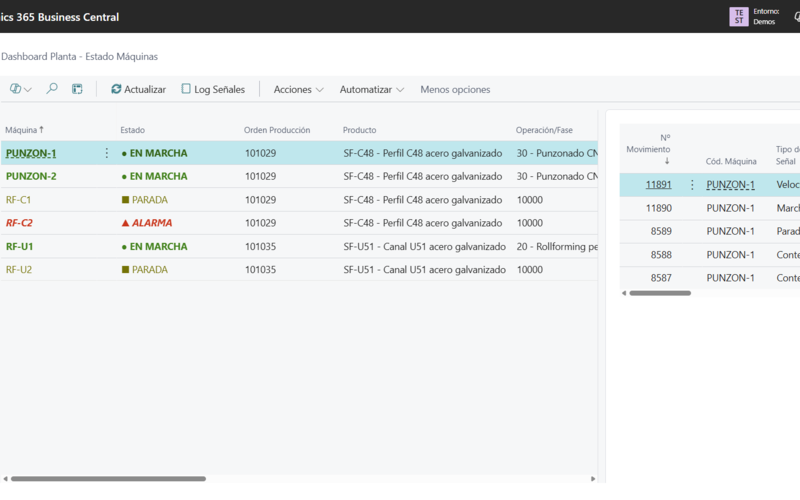
Task: Click the Cód. Máquina column header
Action: 731,161
